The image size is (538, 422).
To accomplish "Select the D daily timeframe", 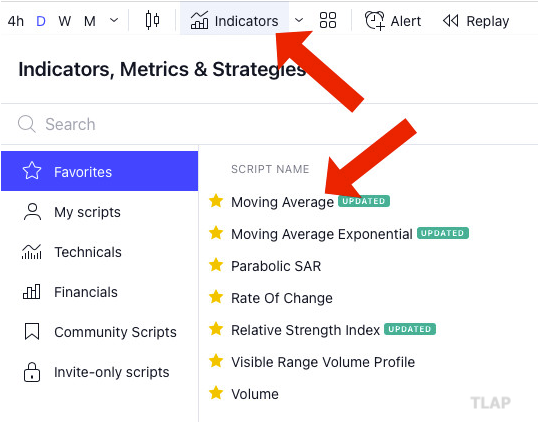I will (x=41, y=21).
